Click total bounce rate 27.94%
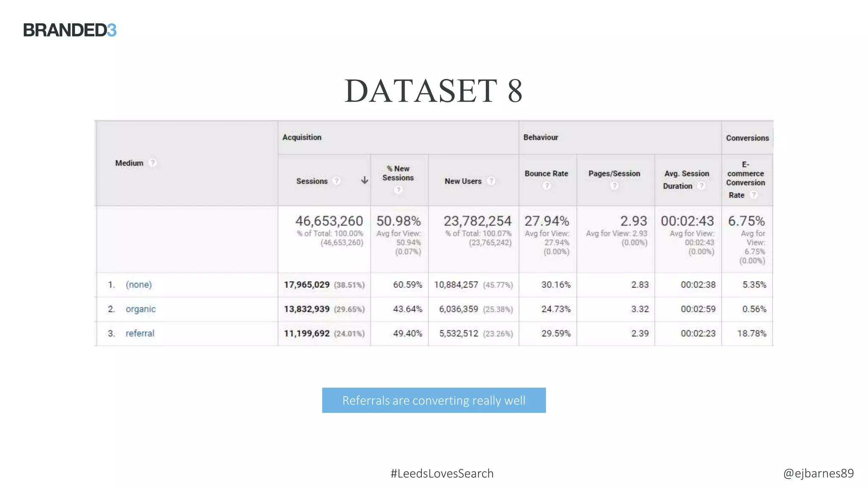The width and height of the screenshot is (868, 488). click(x=547, y=221)
